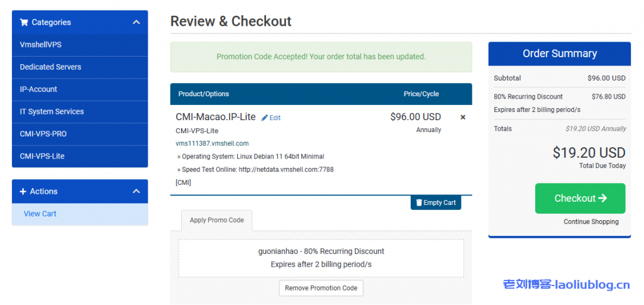Click the shopping cart icon beside Categories
The height and width of the screenshot is (305, 644).
pos(24,23)
